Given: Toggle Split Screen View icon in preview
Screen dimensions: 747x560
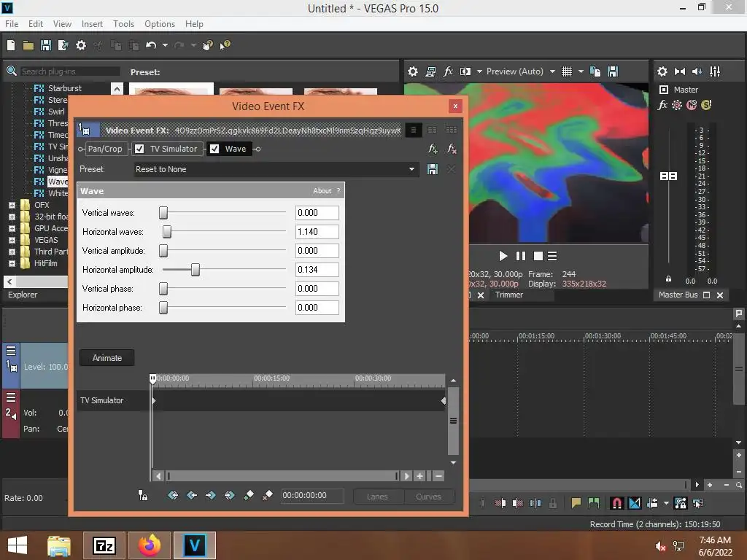Looking at the screenshot, I should pos(465,71).
